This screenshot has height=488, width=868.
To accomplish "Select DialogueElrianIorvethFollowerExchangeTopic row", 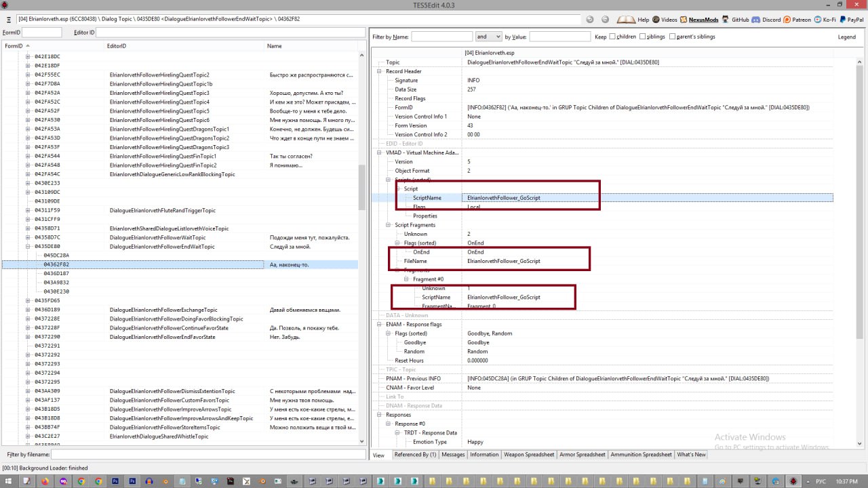I will (180, 310).
